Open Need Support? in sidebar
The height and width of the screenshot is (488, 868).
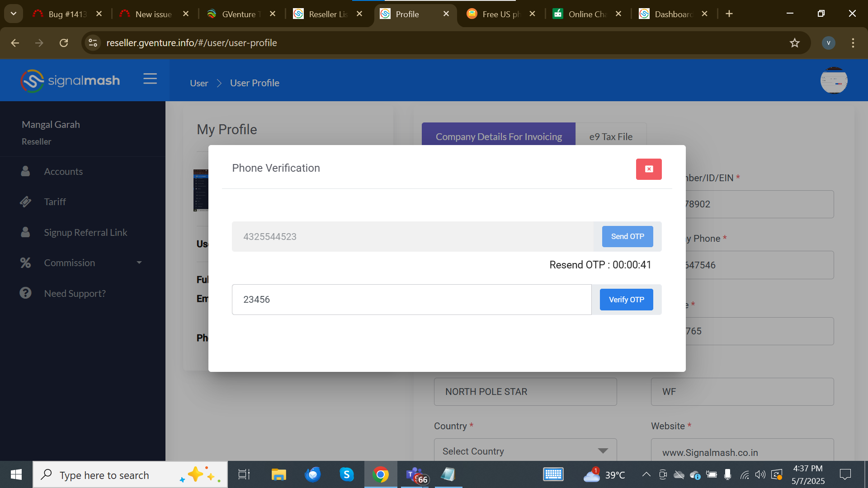pyautogui.click(x=75, y=294)
